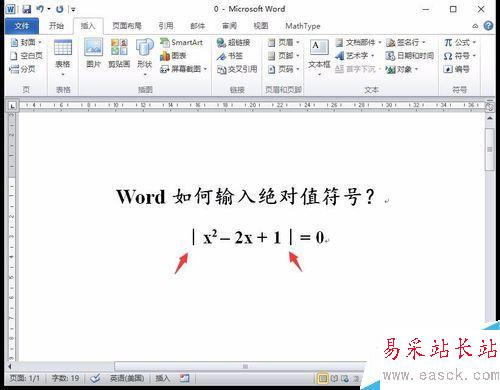The image size is (500, 390).
Task: Click the 书签 (Bookmark) button
Action: pos(230,56)
